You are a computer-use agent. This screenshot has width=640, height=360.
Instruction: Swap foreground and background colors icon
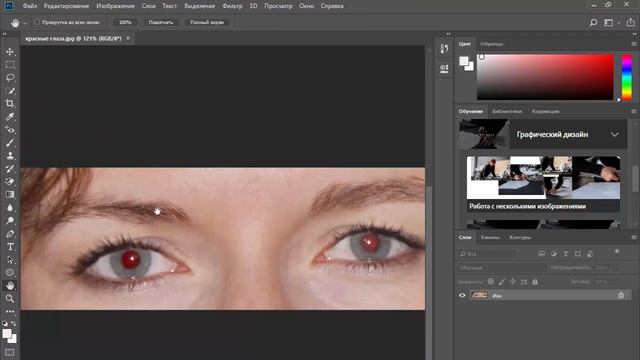pyautogui.click(x=13, y=323)
